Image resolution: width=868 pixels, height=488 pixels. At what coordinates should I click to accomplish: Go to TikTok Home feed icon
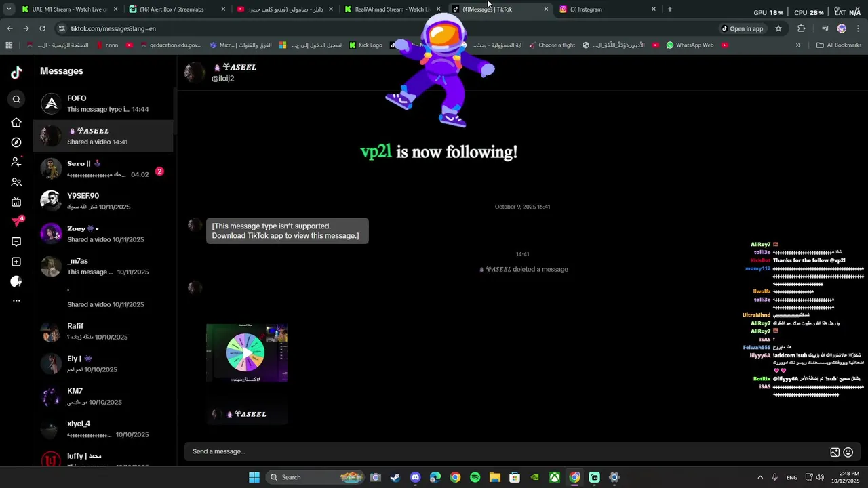(x=16, y=123)
